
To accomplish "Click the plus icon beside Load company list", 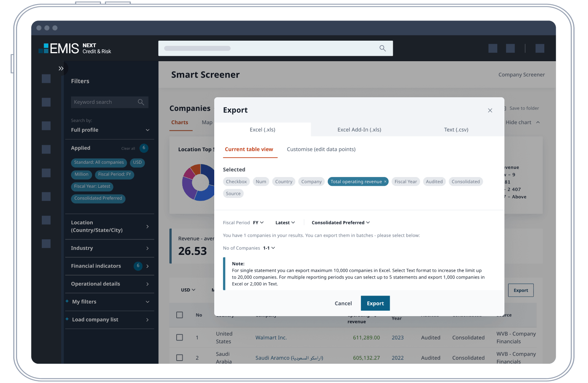I will [x=67, y=319].
